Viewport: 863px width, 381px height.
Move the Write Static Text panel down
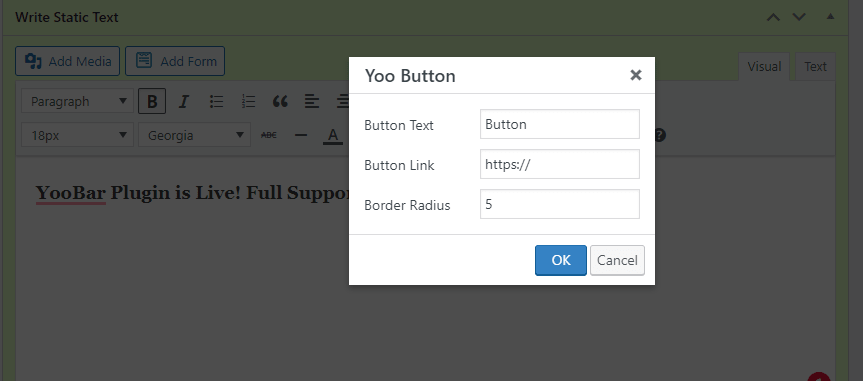coord(799,17)
